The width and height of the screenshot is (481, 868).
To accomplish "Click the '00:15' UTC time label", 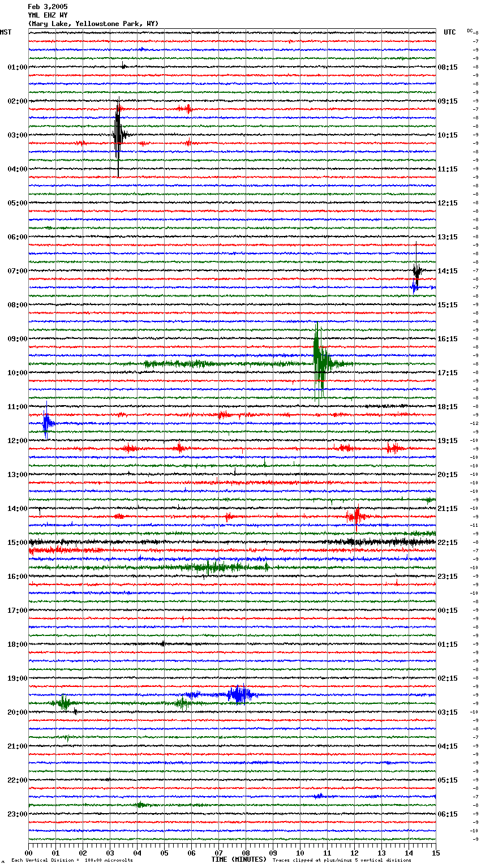I will pos(448,611).
